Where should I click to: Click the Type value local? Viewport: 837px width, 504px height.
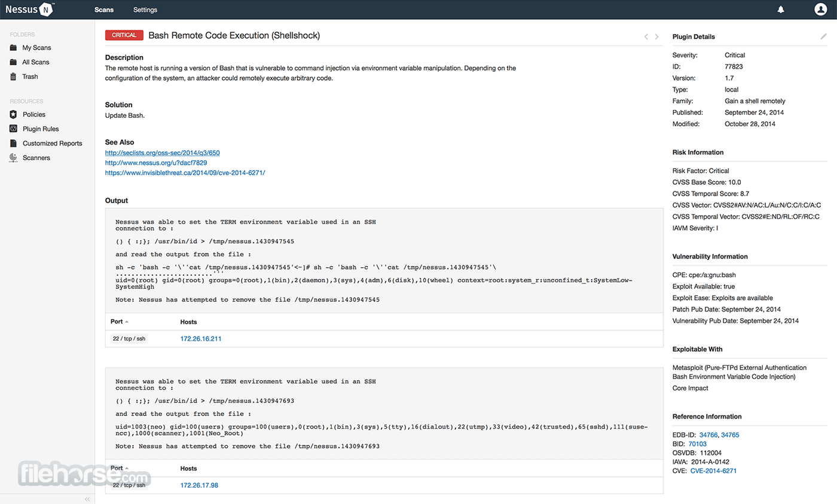[732, 90]
